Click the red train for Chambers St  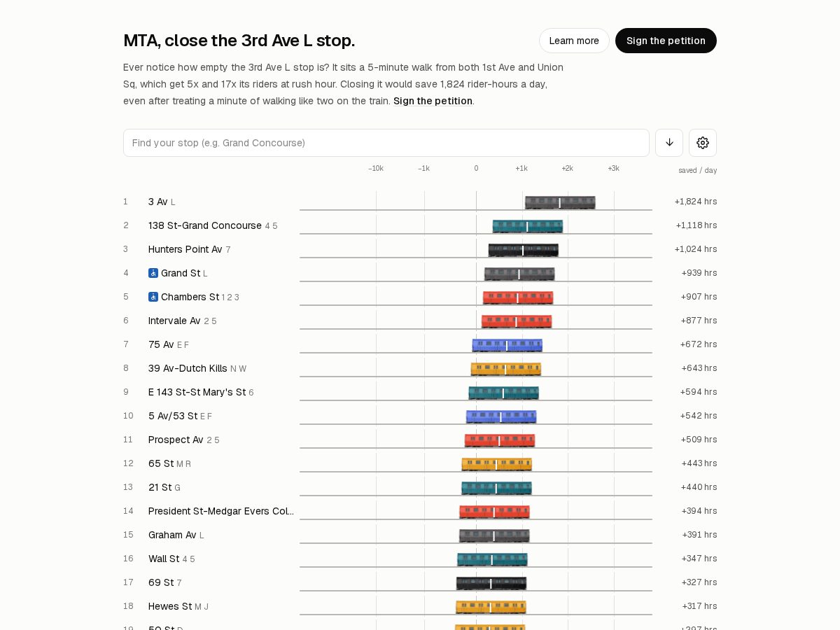tap(518, 298)
